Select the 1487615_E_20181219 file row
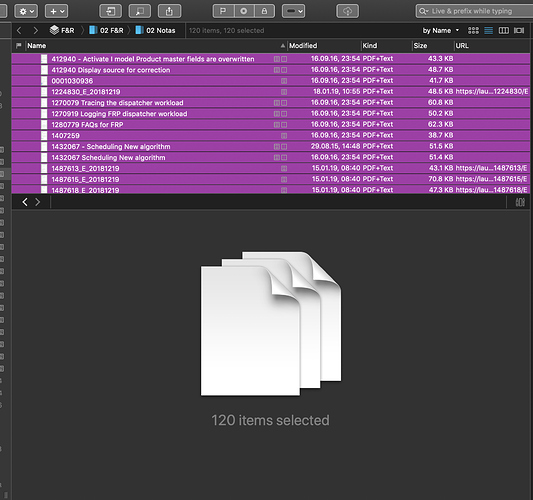This screenshot has height=500, width=533. tap(271, 179)
